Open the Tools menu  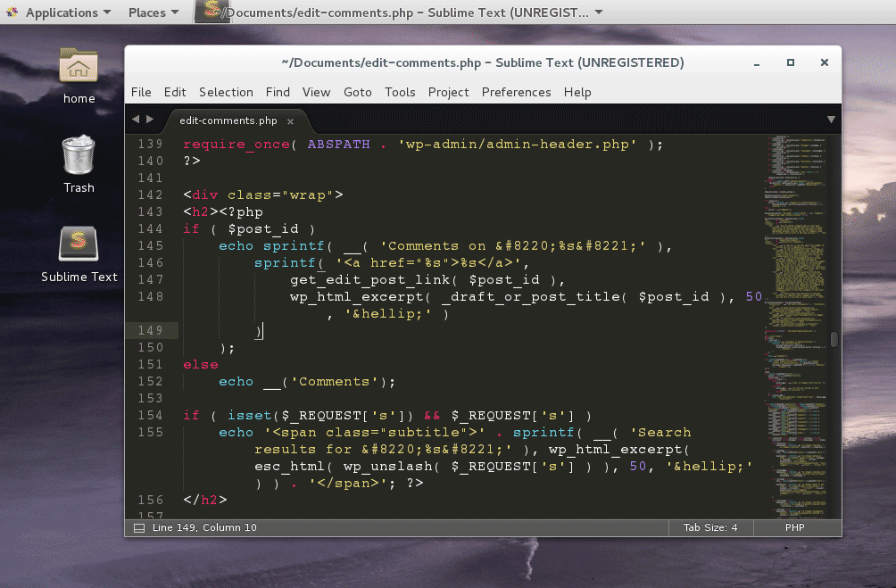click(x=400, y=92)
